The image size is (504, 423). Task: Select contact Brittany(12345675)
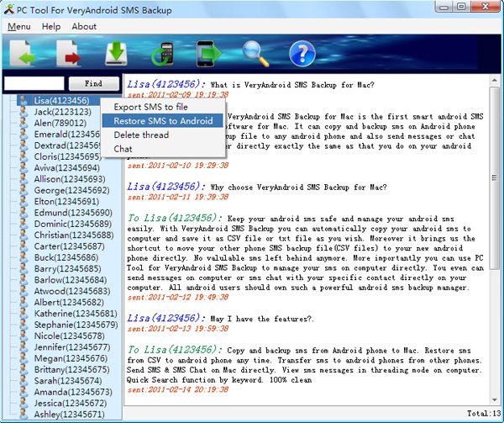point(71,370)
